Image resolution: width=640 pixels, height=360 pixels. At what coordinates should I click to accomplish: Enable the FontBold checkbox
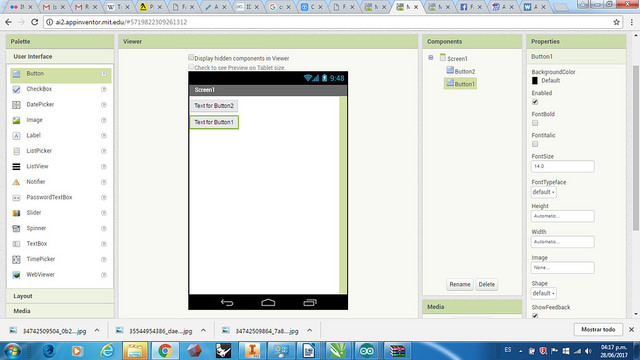(535, 123)
